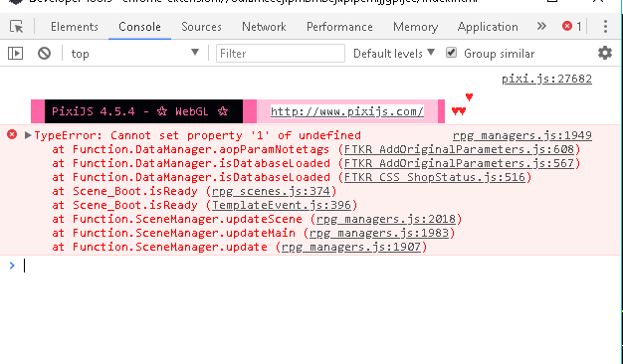
Task: Open FTKR_AddOriginalParameters.js:608 link
Action: tap(459, 149)
